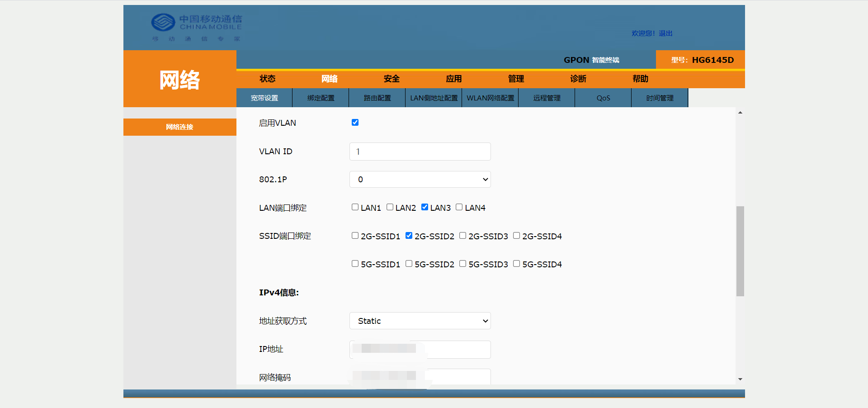Switch to the 路由配置 tab

click(x=377, y=98)
